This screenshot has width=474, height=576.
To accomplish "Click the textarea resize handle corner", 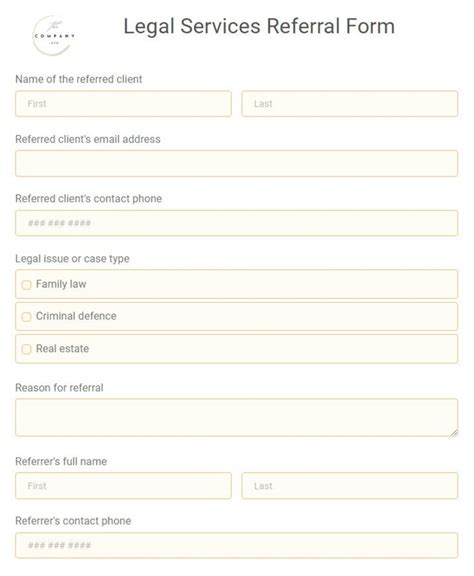I will click(x=454, y=433).
